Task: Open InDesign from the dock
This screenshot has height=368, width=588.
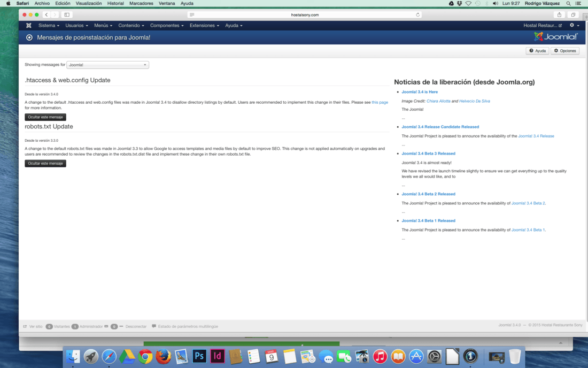Action: coord(217,356)
